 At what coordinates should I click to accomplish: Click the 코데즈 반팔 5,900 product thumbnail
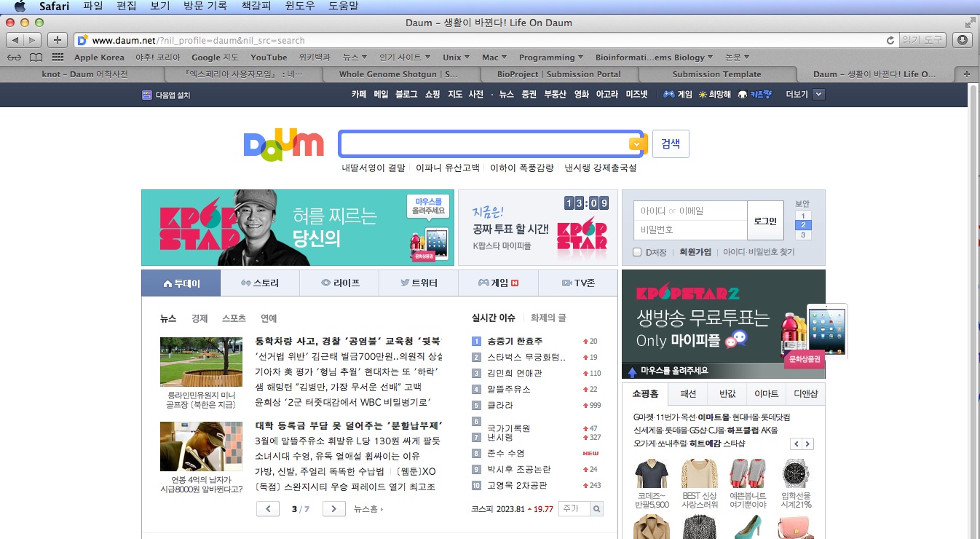(652, 473)
